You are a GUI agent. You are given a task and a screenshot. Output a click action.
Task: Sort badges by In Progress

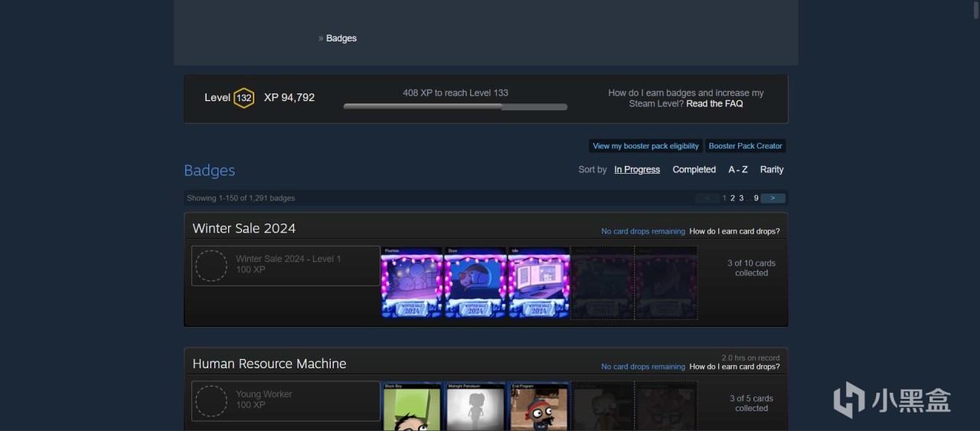637,170
